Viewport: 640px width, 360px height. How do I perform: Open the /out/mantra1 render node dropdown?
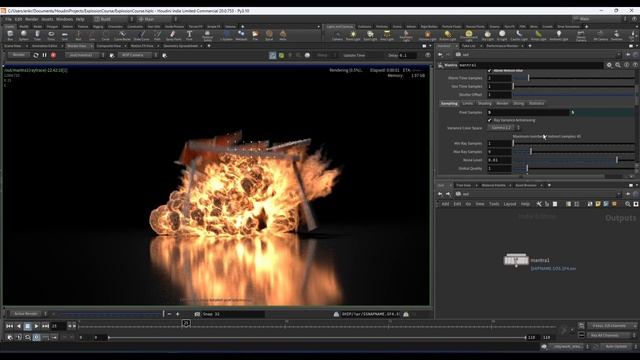84,55
